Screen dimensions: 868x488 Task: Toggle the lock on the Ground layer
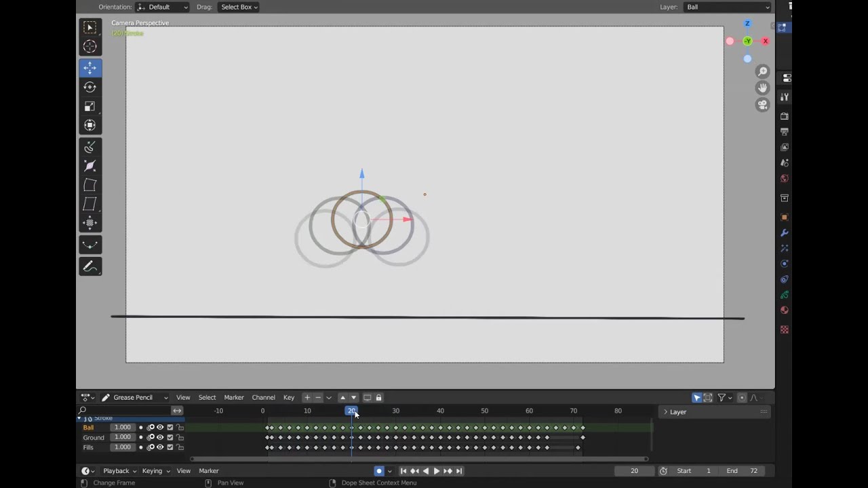coord(180,438)
